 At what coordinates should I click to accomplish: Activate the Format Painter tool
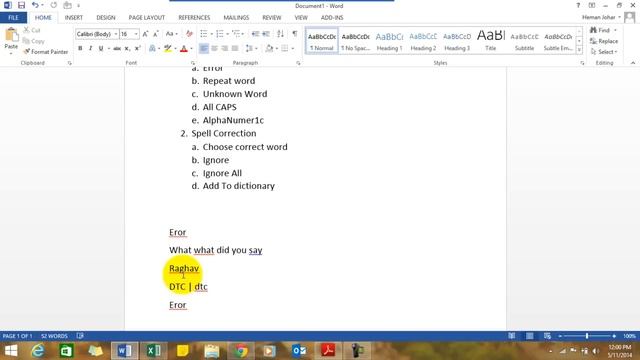pyautogui.click(x=45, y=52)
